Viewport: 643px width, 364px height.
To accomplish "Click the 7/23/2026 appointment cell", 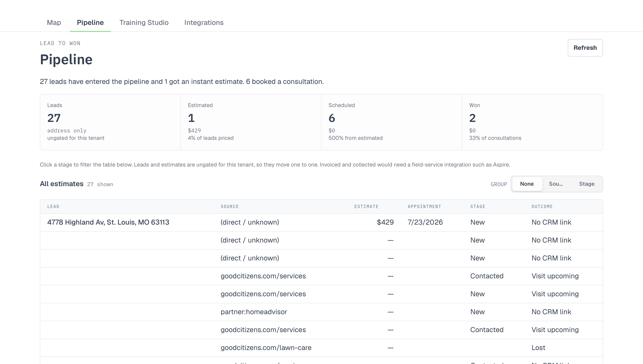I will pos(425,222).
